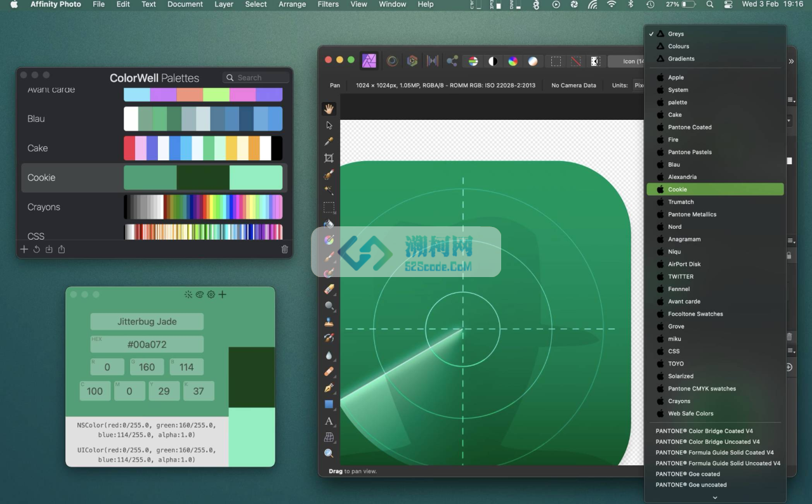This screenshot has height=504, width=812.
Task: Choose the Colour Picker eyedropper tool
Action: point(329,141)
